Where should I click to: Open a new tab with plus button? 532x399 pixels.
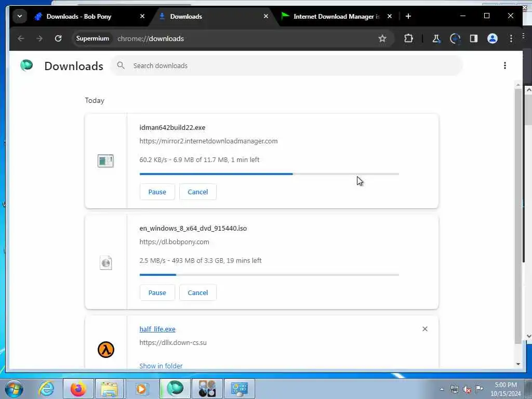pos(408,16)
